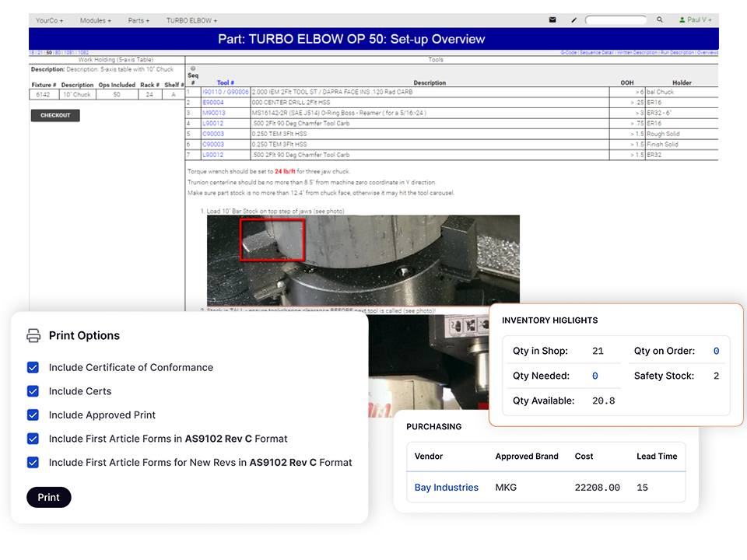Click the CHECKOUT button
The width and height of the screenshot is (747, 560).
(x=55, y=115)
